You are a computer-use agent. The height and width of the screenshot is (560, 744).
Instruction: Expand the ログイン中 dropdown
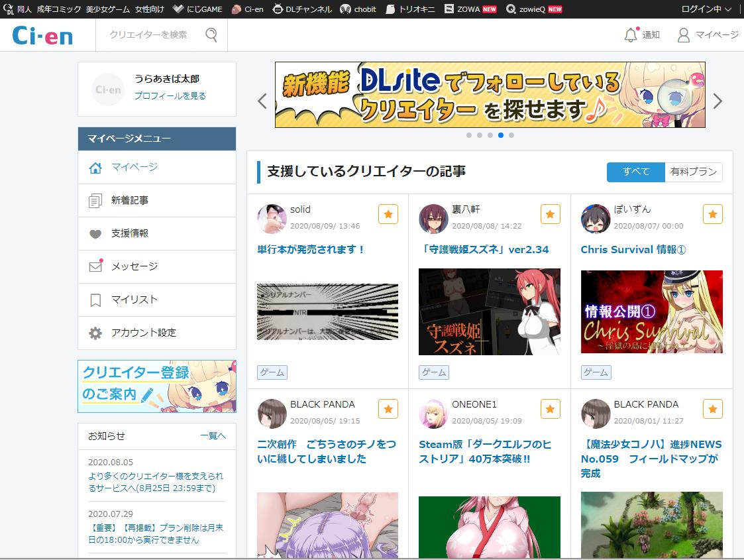(706, 9)
